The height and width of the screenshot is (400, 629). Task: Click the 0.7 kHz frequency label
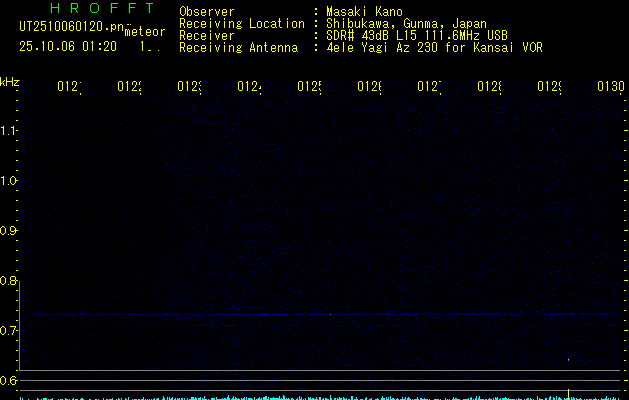[8, 330]
